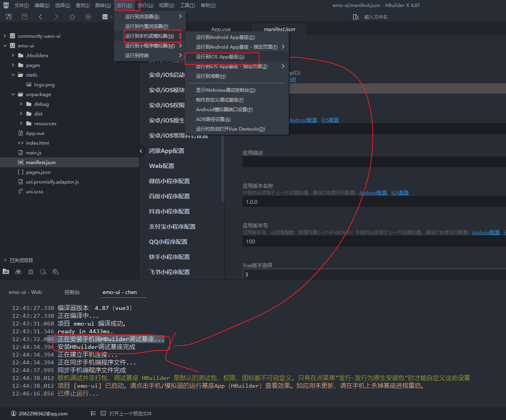Open the binoculars search icon in sidebar footer

pyautogui.click(x=18, y=272)
